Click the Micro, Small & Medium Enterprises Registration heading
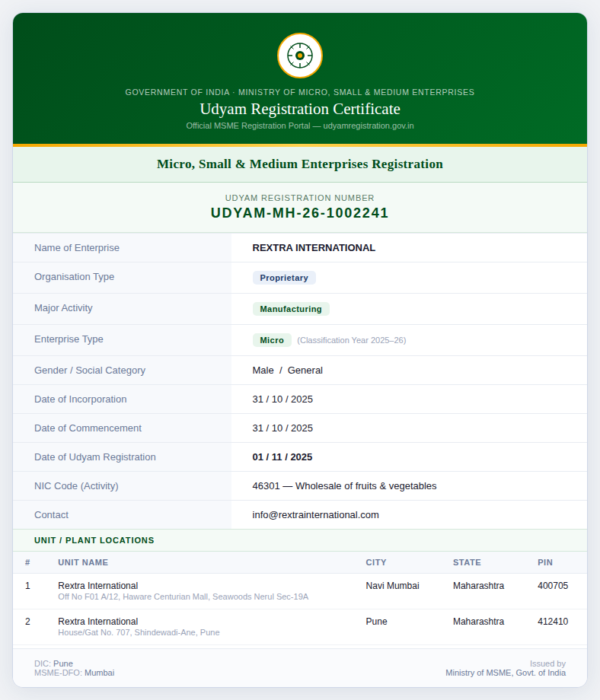The height and width of the screenshot is (700, 600). [300, 164]
